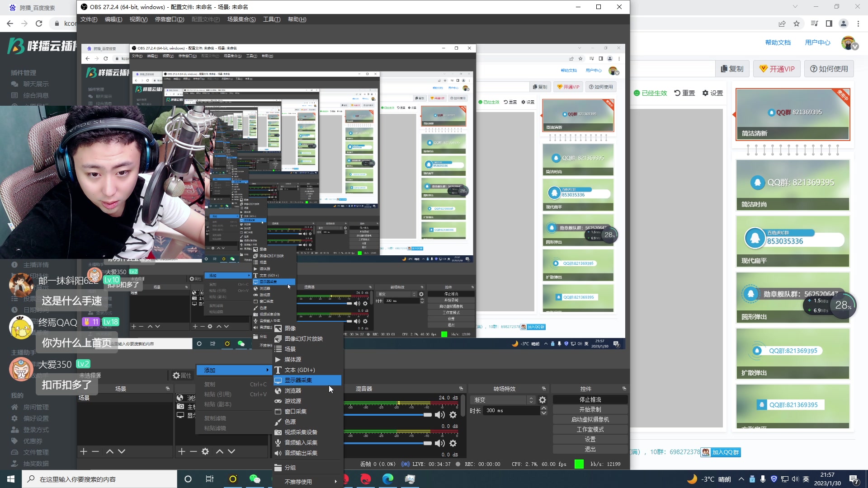Open Chrome tab search chevron

click(x=795, y=6)
